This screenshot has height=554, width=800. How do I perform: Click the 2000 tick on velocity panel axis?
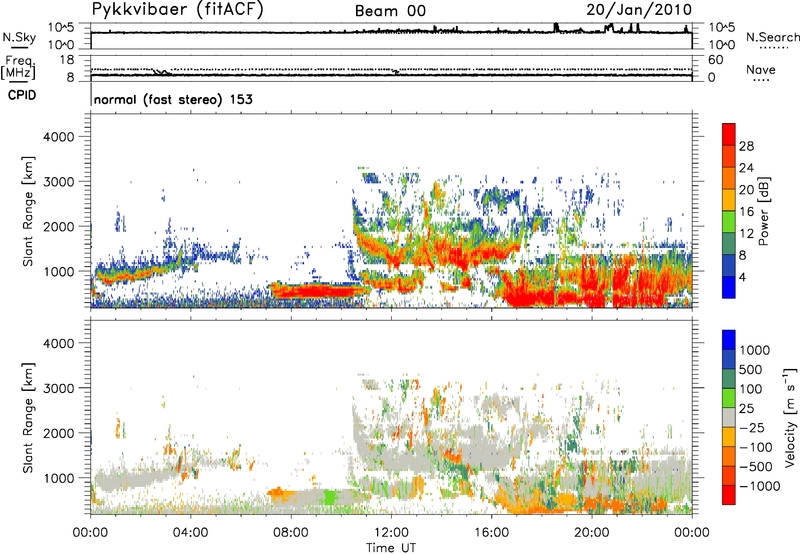(59, 433)
